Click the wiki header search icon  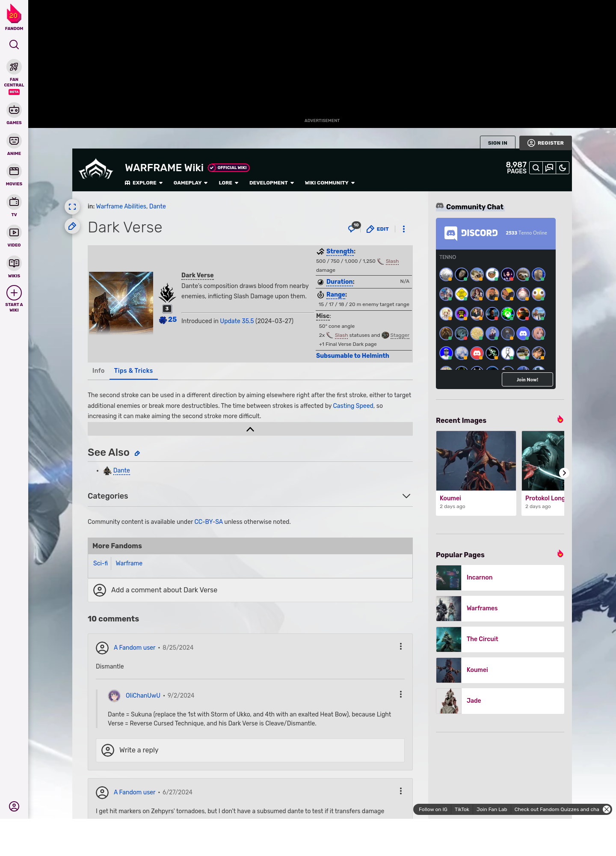(x=536, y=168)
